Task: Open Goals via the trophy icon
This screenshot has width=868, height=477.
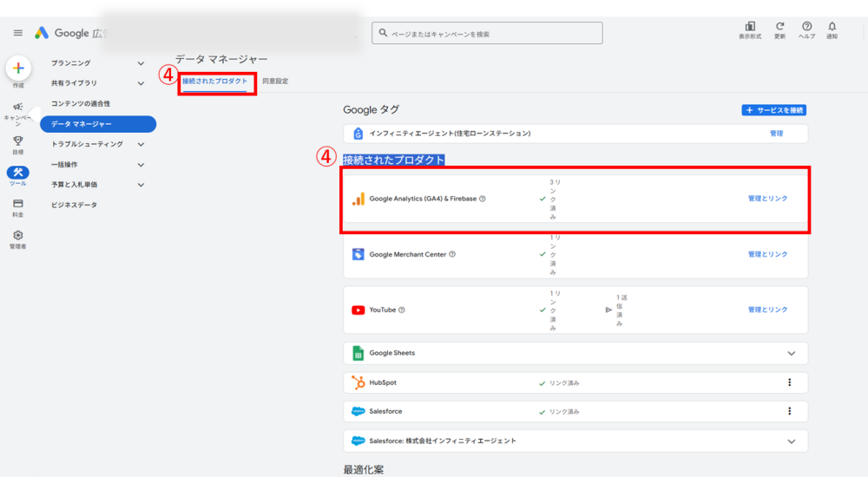Action: point(17,140)
